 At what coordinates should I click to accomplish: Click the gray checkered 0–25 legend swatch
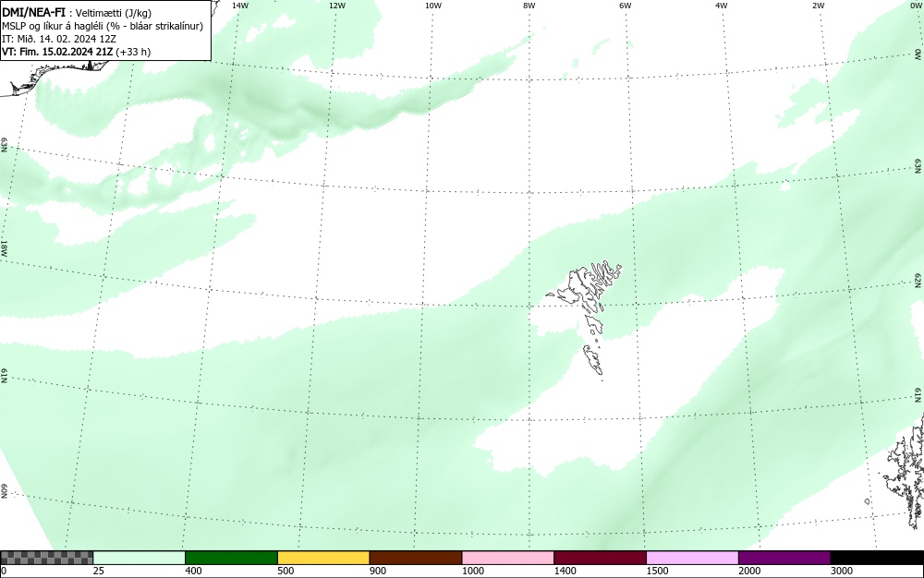click(x=46, y=558)
